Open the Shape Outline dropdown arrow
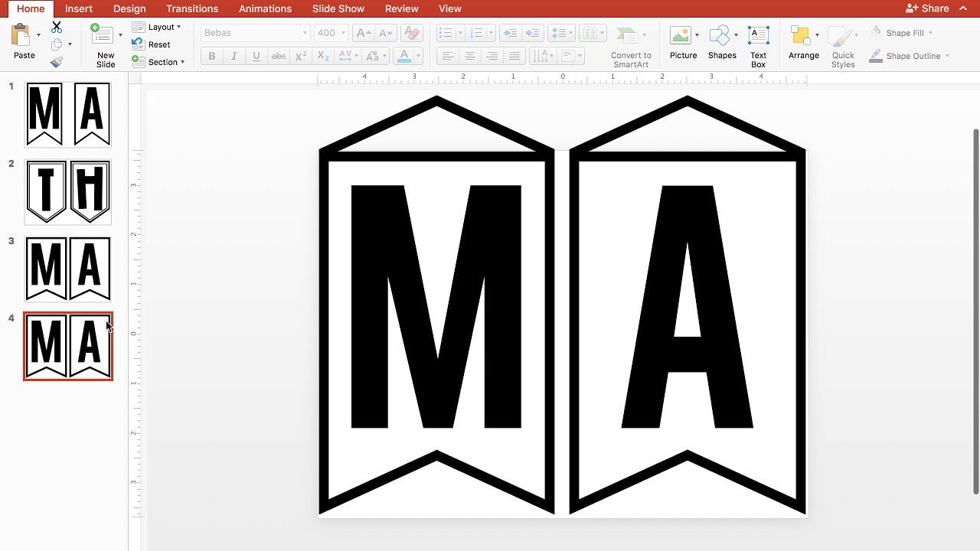 [x=947, y=56]
